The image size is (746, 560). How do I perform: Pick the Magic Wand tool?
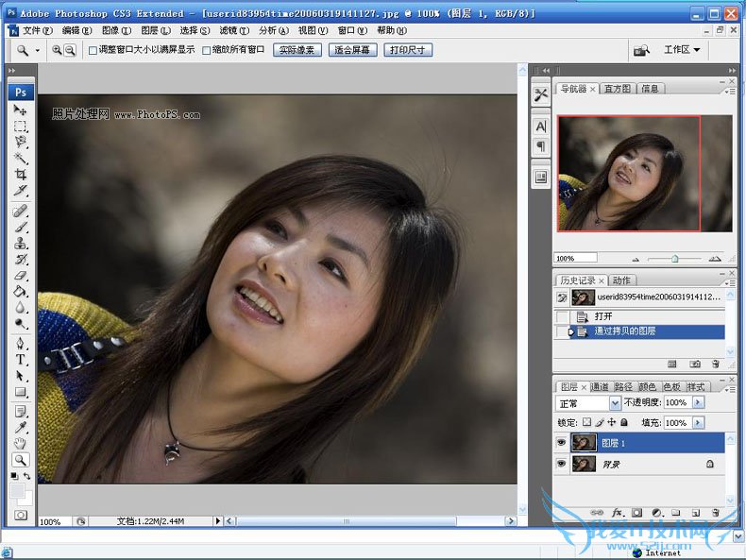pos(21,158)
